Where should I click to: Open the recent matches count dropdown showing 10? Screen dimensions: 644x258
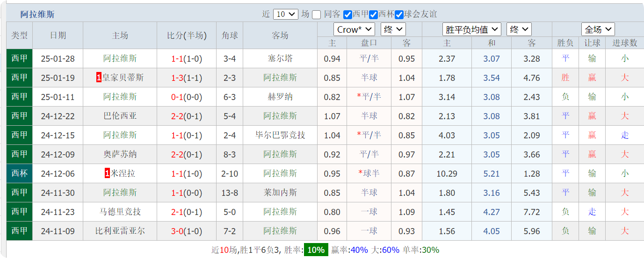[285, 14]
